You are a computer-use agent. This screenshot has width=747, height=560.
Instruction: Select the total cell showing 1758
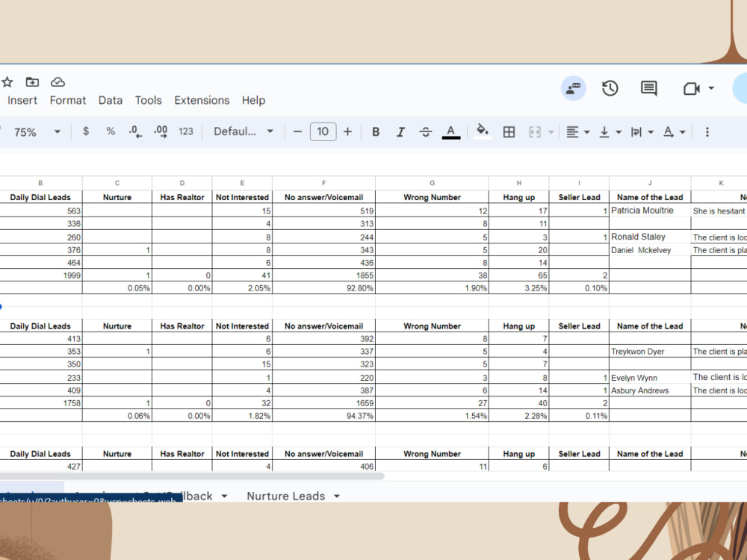[40, 403]
